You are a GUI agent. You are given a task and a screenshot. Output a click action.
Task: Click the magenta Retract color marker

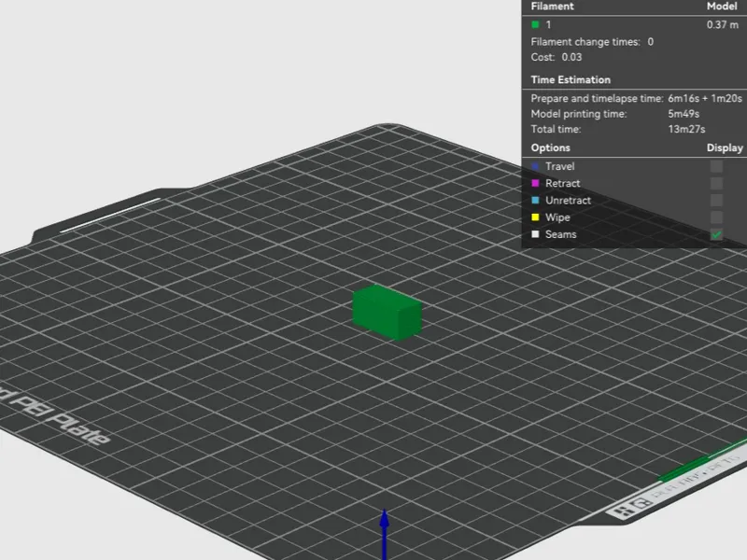(535, 183)
